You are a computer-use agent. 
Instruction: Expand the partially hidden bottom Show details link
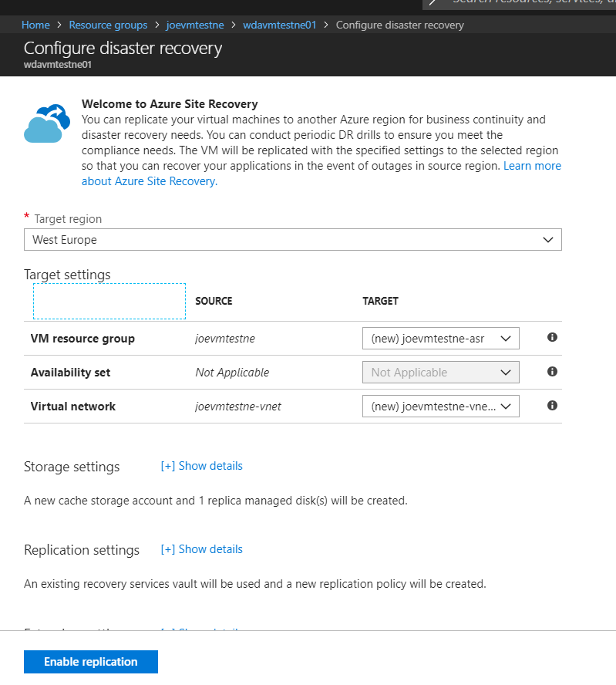click(x=202, y=630)
